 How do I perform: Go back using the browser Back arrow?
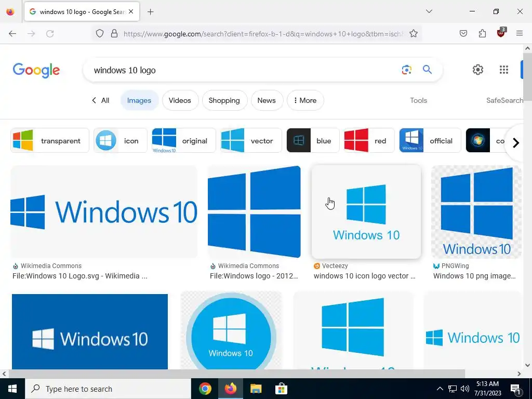12,33
